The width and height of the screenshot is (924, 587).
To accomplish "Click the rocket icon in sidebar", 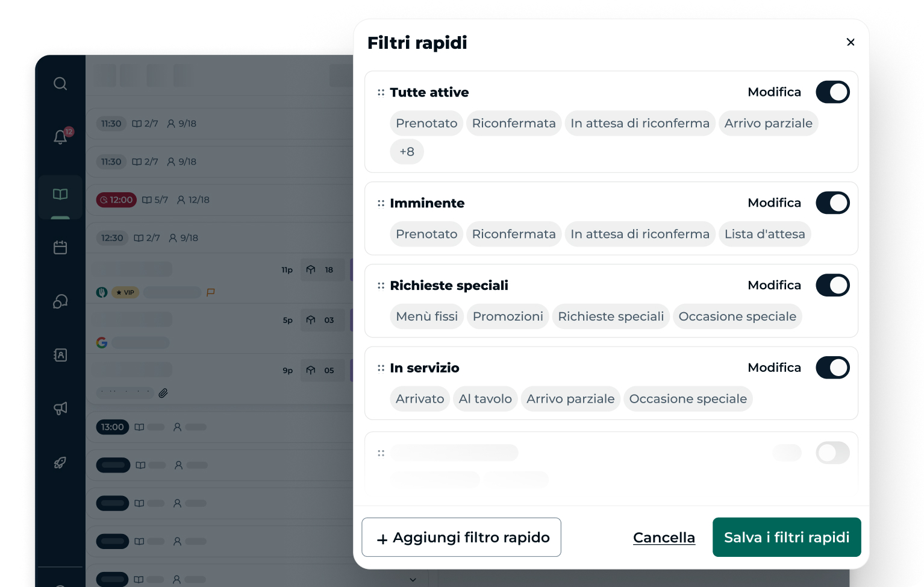I will pyautogui.click(x=60, y=463).
